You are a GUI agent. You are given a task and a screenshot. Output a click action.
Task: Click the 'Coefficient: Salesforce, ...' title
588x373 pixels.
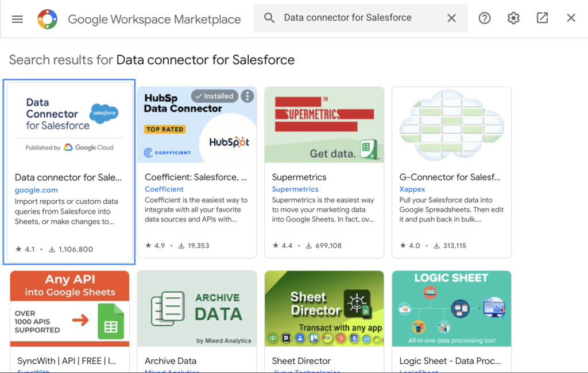[196, 177]
